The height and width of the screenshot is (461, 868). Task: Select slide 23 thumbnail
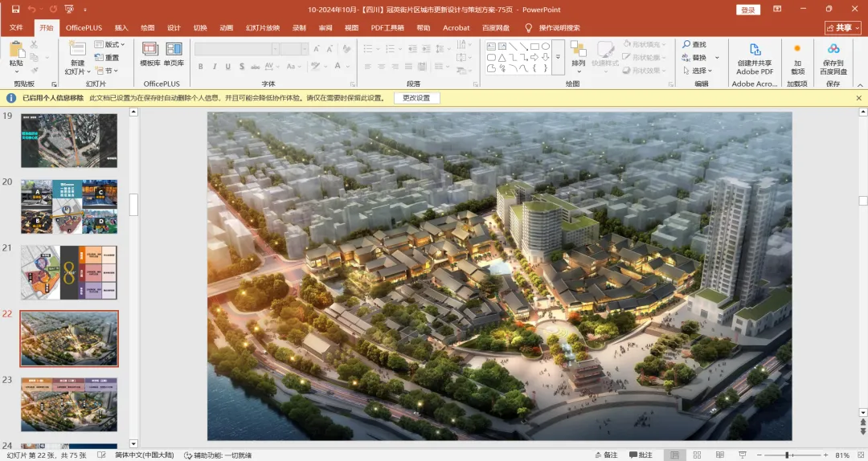pos(69,405)
